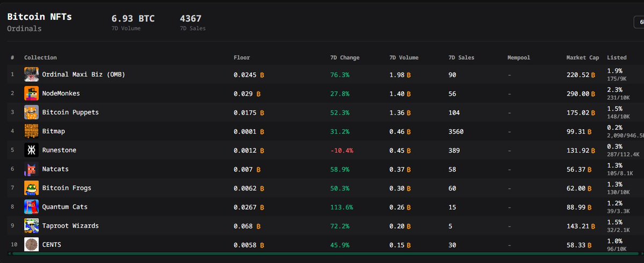
Task: Open the Quantum Cats collection icon
Action: coord(32,207)
